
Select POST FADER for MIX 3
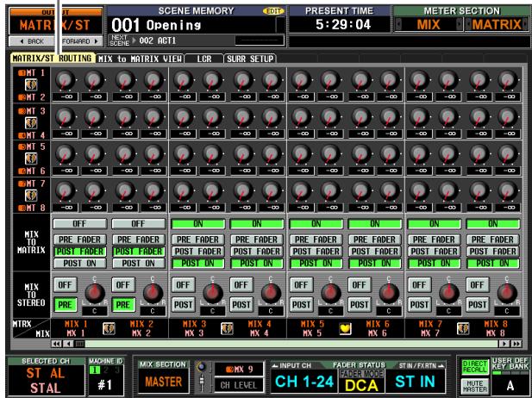click(198, 252)
